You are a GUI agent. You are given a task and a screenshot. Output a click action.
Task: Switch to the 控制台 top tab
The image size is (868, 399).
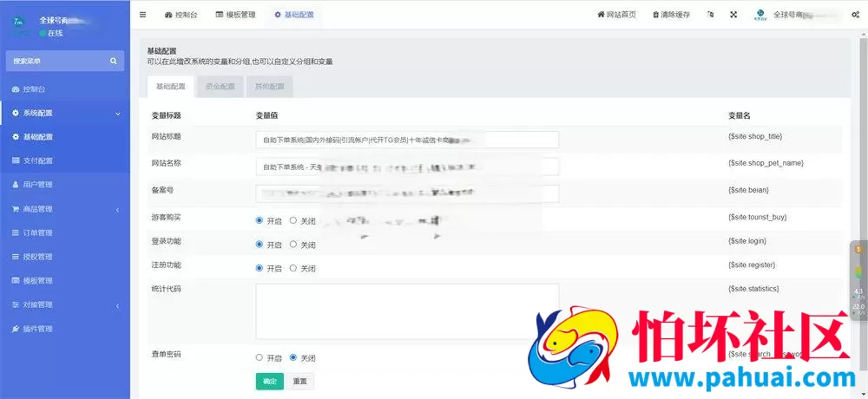tap(181, 15)
